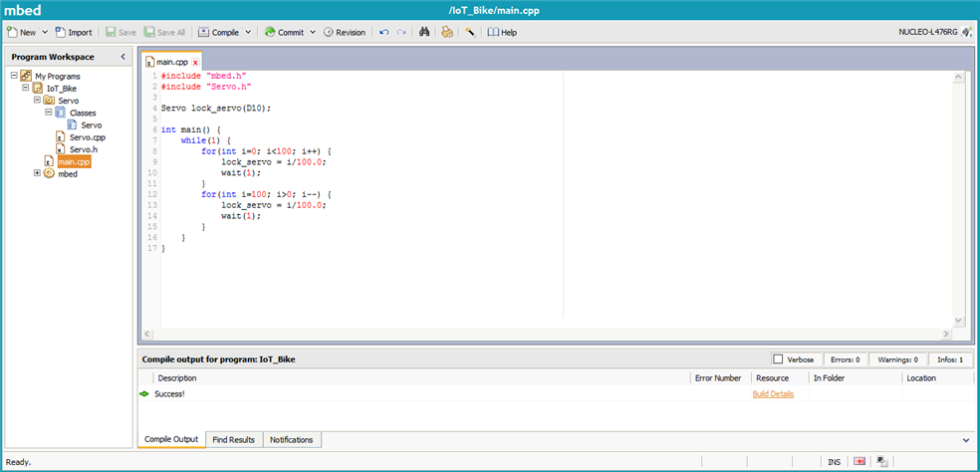Open the Find binoculars tool

[x=423, y=32]
